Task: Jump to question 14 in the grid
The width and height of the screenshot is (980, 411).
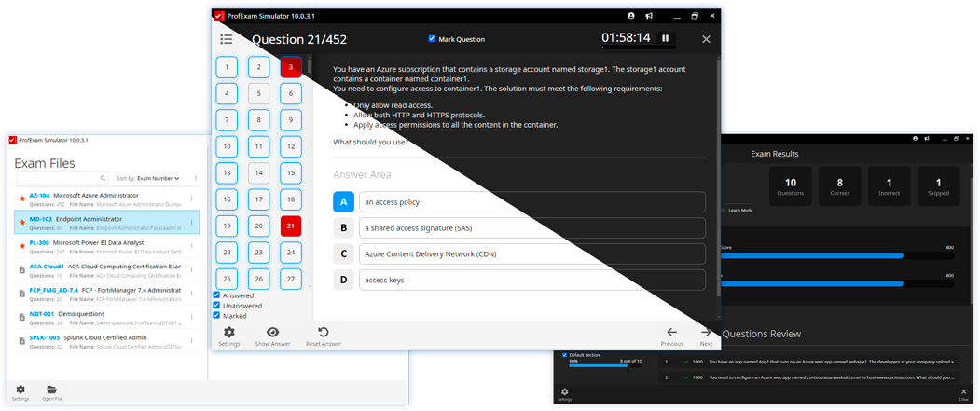Action: (x=258, y=173)
